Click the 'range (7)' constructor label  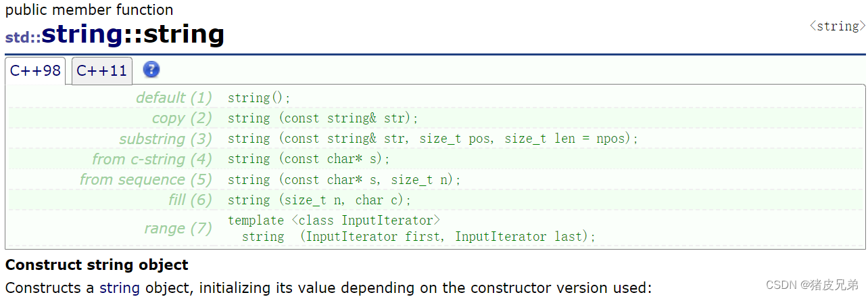coord(178,228)
